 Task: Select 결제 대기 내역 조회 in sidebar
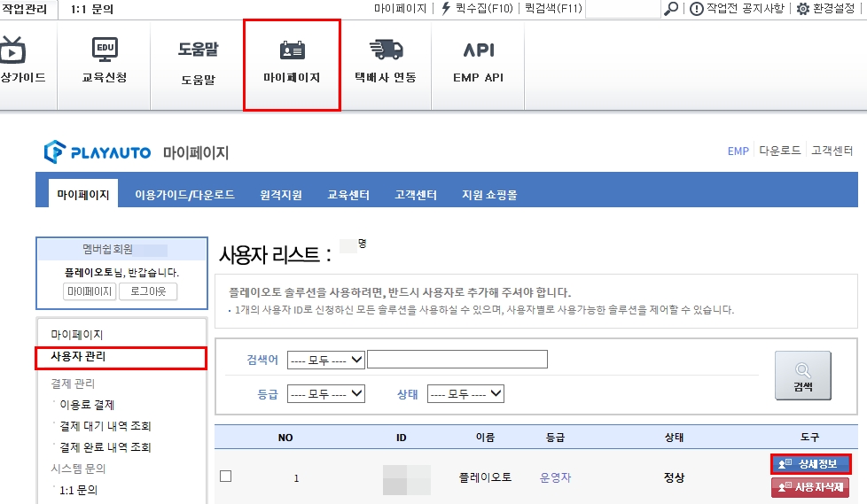coord(105,425)
